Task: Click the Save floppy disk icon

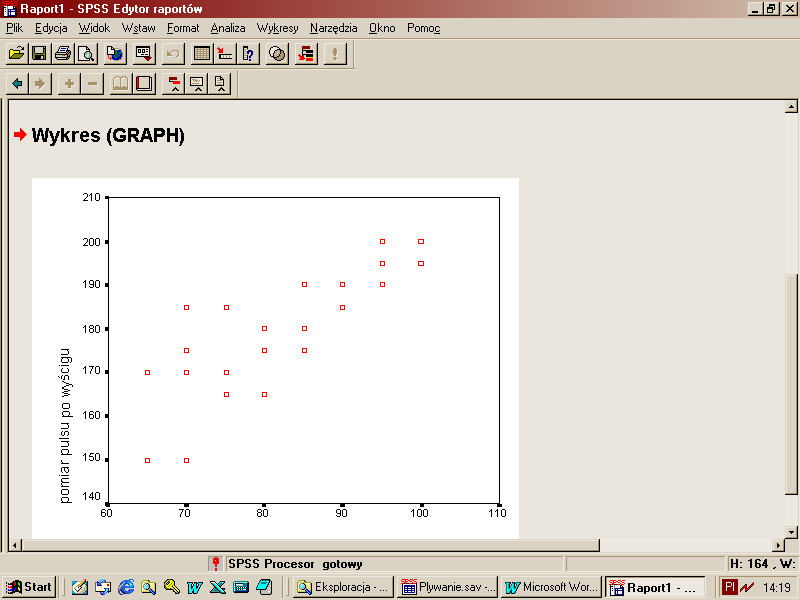Action: (39, 53)
